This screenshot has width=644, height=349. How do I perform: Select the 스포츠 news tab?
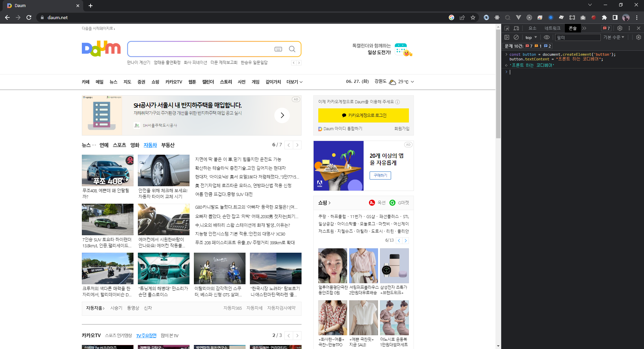(119, 145)
